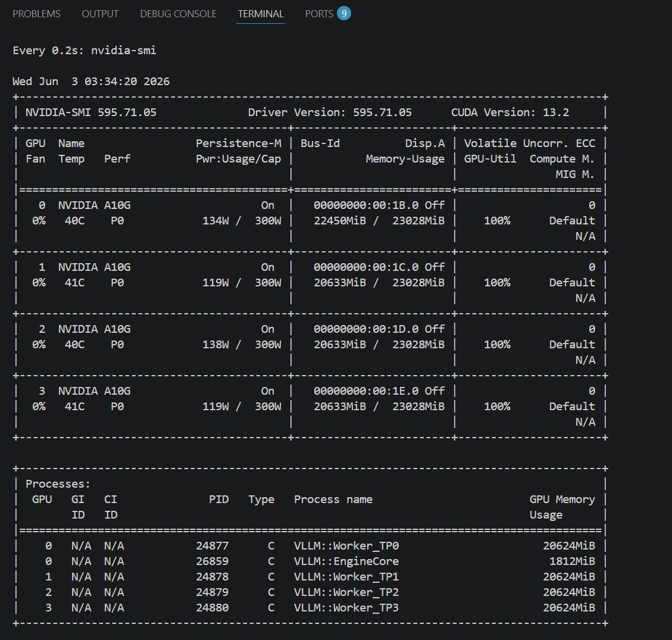Click PID '26859' in process list
The image size is (672, 640).
(212, 561)
